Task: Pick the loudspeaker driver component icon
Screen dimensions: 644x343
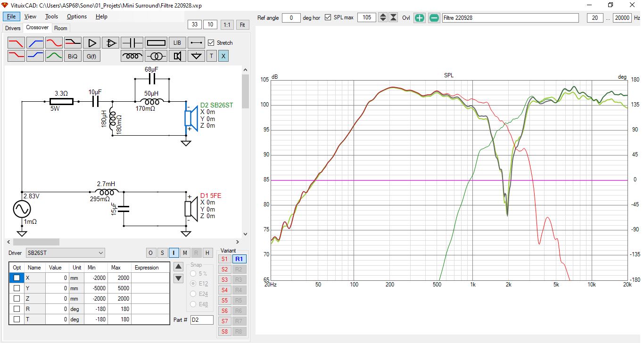Action: pos(177,56)
